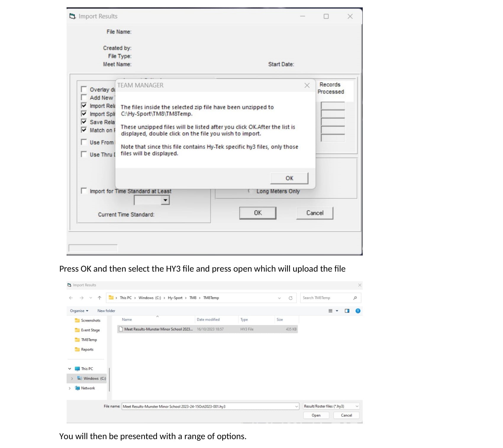Open the Organise menu
This screenshot has height=448, width=503.
point(79,311)
